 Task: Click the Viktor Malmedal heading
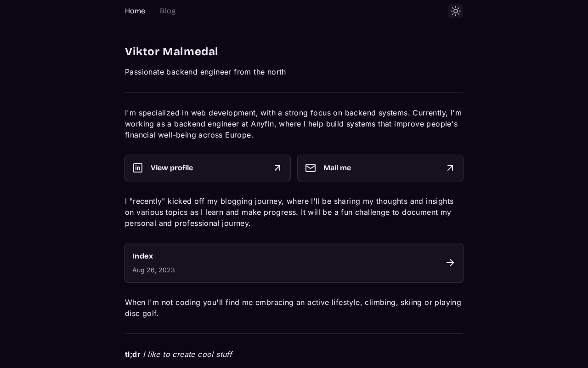point(171,52)
